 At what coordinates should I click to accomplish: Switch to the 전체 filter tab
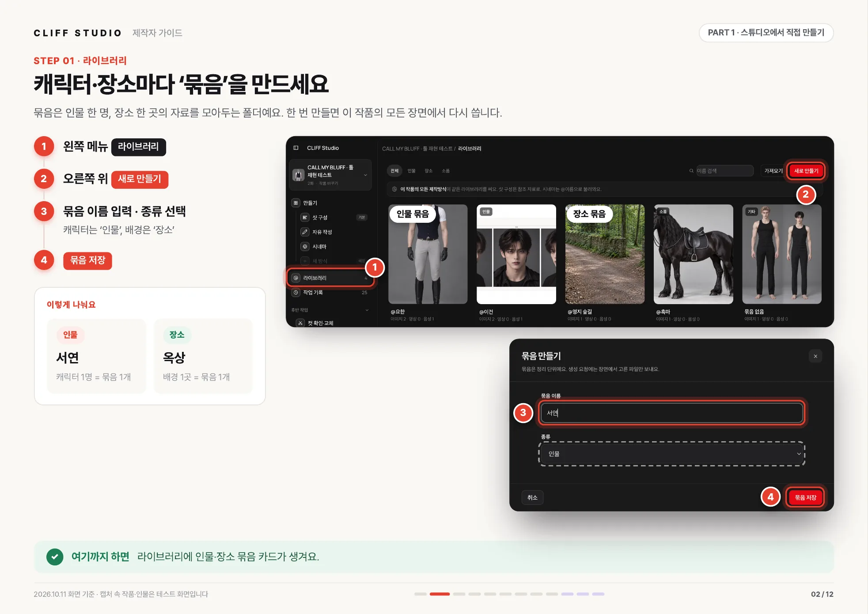coord(394,171)
